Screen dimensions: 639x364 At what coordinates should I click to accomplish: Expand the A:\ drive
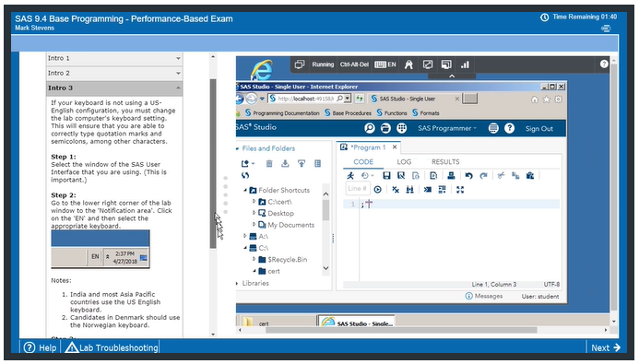245,235
